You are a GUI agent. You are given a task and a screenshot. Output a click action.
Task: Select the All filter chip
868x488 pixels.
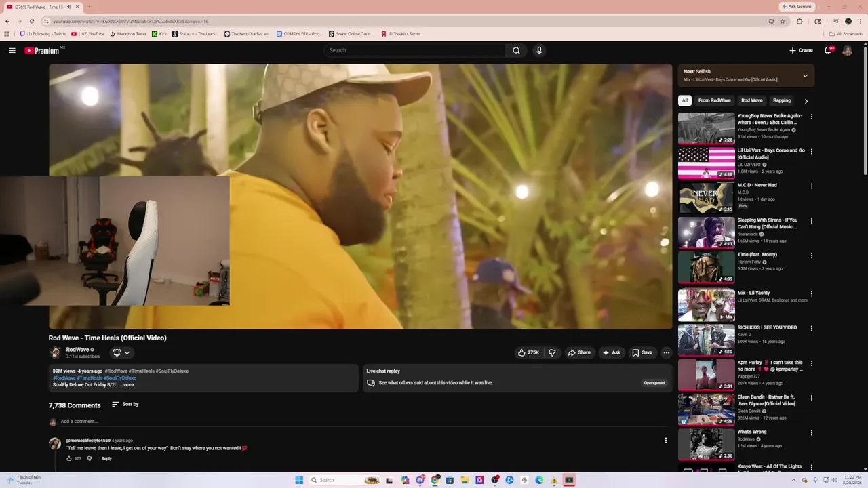(684, 100)
